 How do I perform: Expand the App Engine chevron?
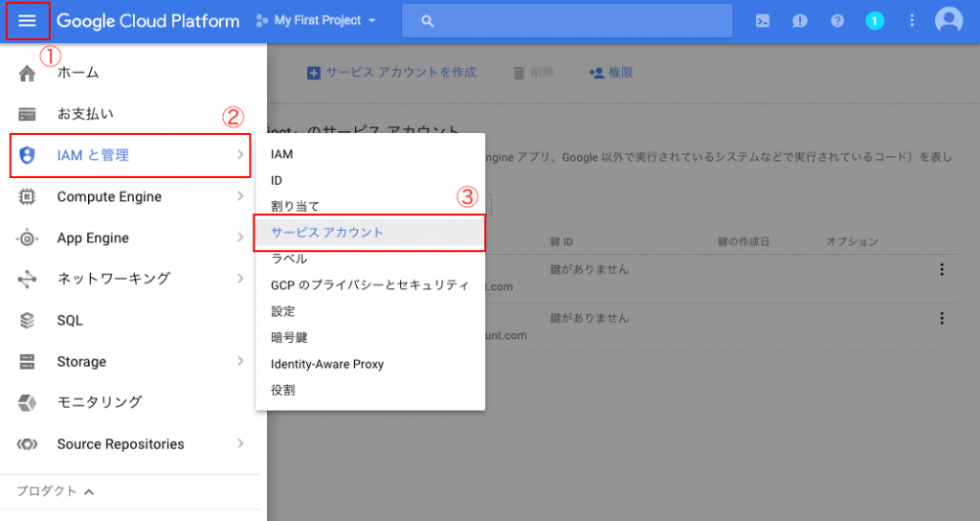[x=240, y=238]
